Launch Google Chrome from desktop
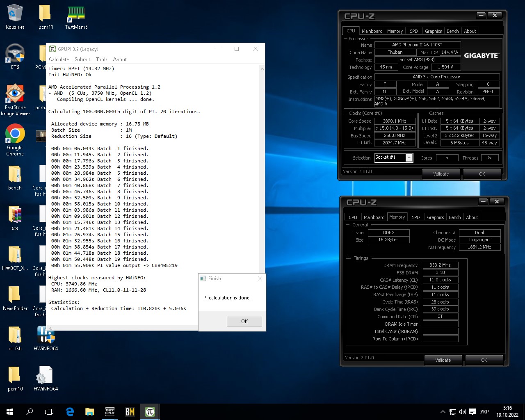The image size is (525, 420). coord(15,140)
